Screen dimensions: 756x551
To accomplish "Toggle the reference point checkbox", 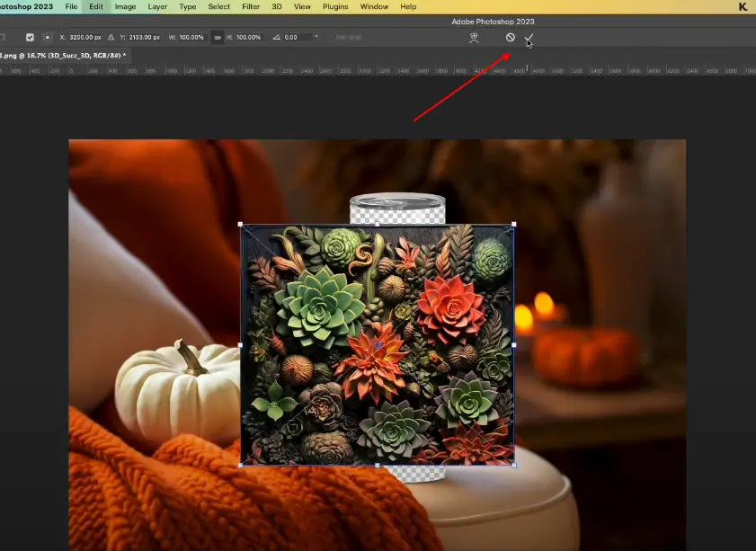I will pos(30,38).
